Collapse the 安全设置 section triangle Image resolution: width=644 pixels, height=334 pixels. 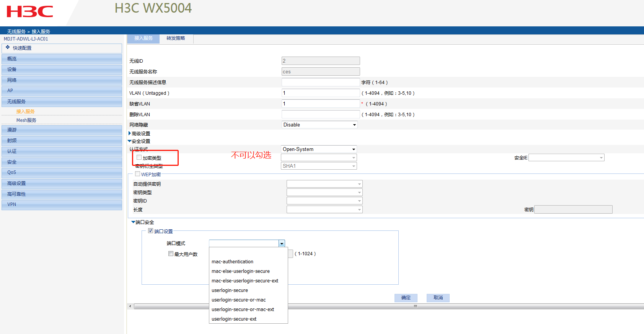point(130,141)
